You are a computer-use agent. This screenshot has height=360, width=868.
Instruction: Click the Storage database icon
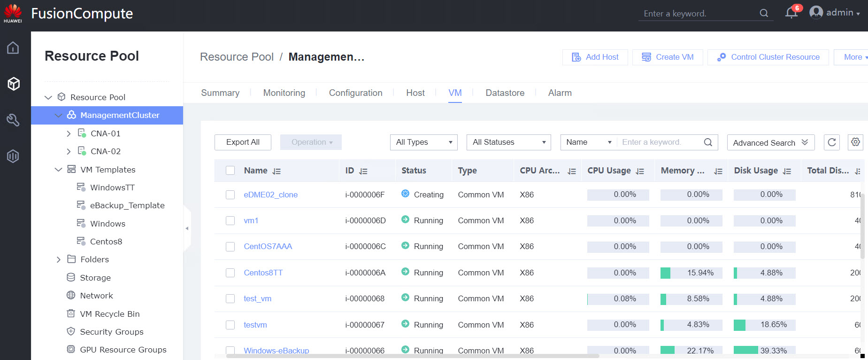pos(71,277)
